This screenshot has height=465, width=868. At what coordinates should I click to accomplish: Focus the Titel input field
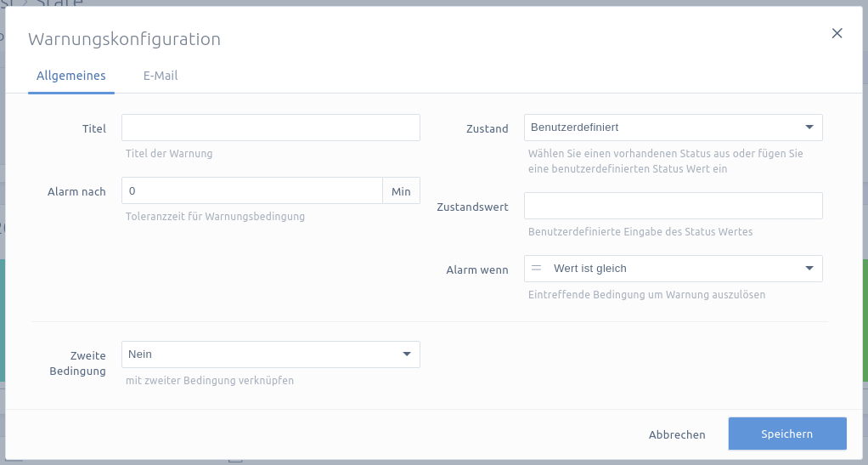(271, 128)
